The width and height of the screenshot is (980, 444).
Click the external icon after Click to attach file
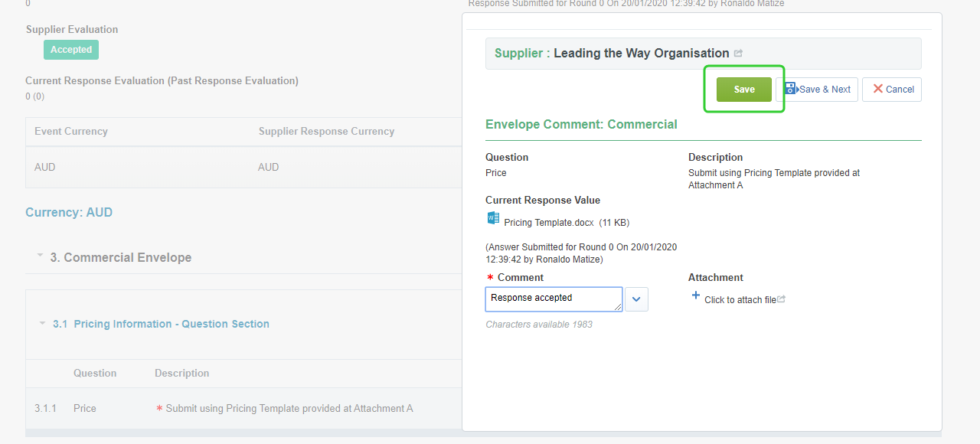(x=782, y=299)
